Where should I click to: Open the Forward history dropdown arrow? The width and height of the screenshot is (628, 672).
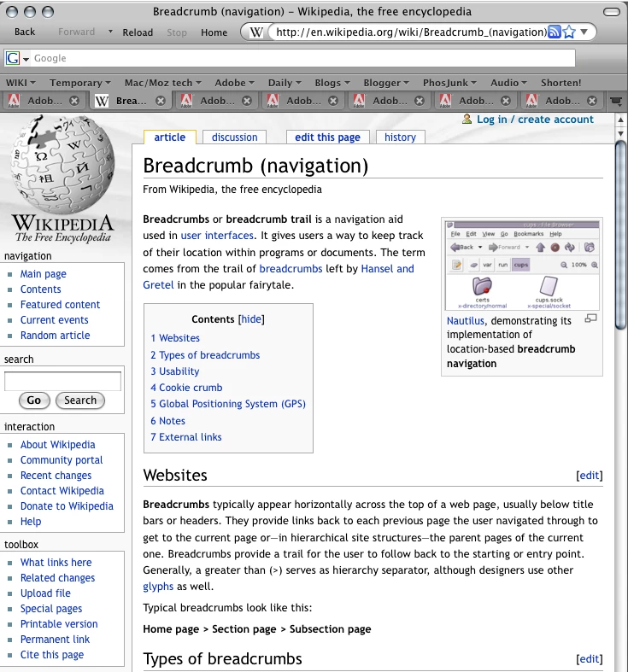tap(110, 32)
